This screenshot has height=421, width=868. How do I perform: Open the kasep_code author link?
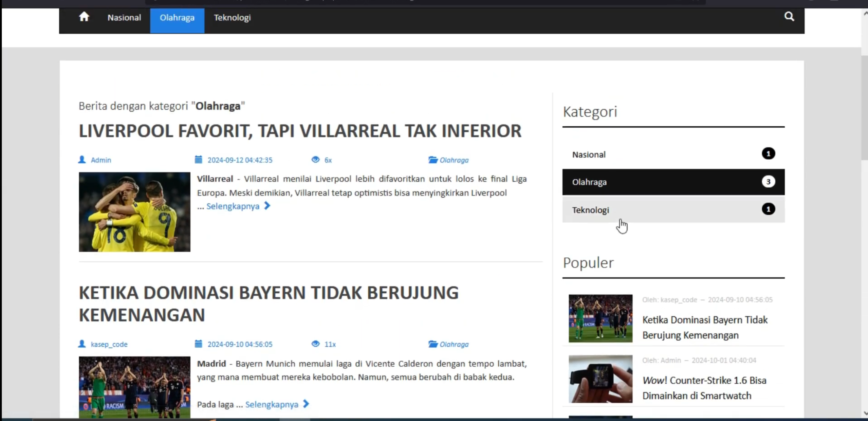109,344
